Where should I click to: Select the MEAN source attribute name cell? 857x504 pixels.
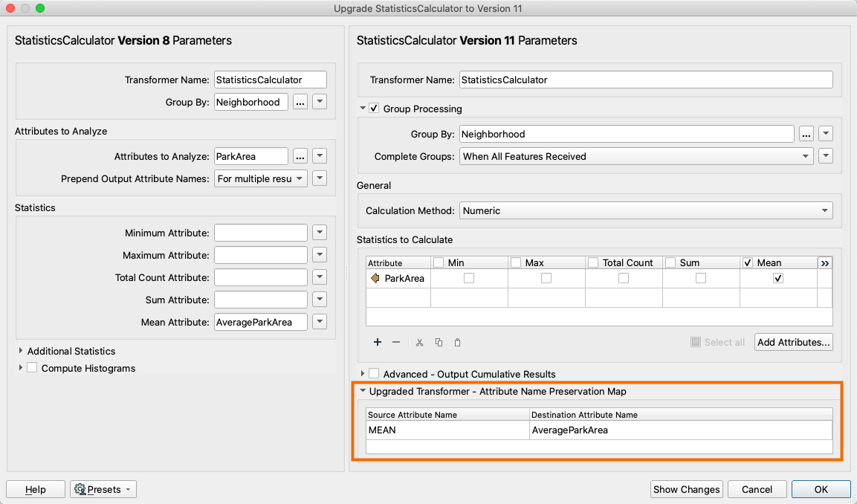tap(447, 430)
